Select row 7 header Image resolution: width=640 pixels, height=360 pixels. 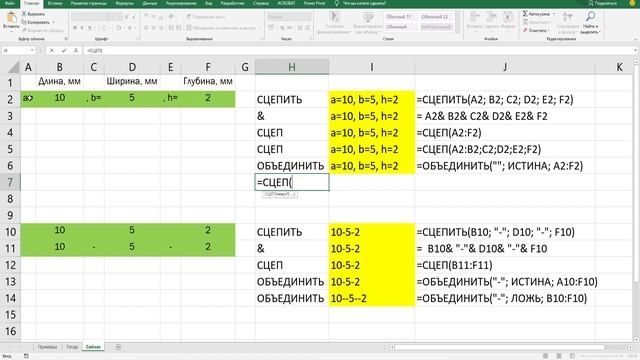pyautogui.click(x=10, y=182)
